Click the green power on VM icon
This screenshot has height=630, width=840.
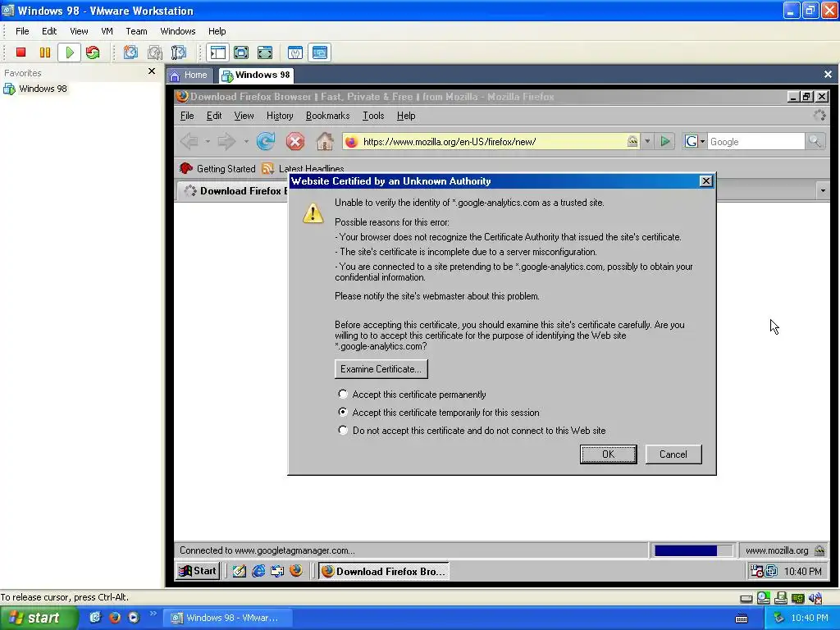point(70,52)
